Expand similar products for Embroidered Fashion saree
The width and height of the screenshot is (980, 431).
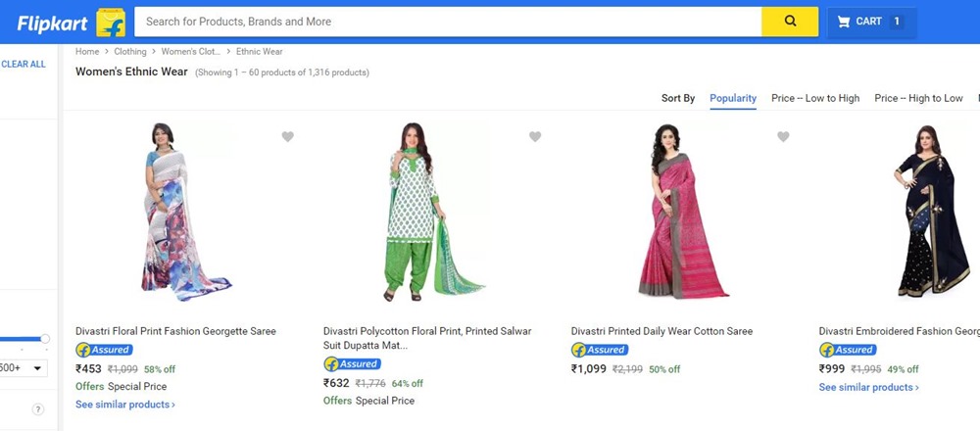tap(868, 388)
